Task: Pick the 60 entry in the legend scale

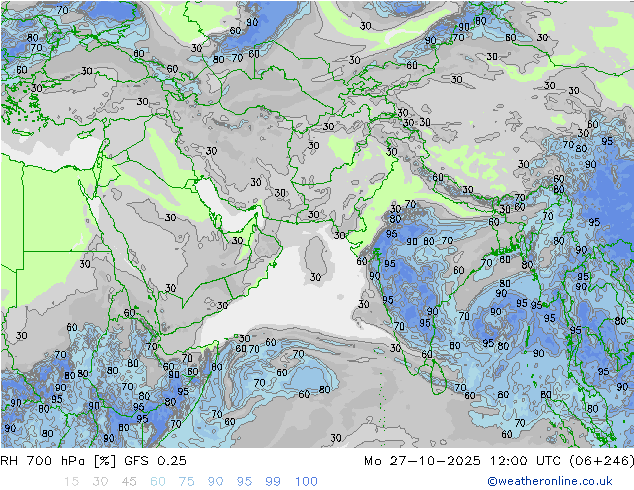Action: coord(158,481)
